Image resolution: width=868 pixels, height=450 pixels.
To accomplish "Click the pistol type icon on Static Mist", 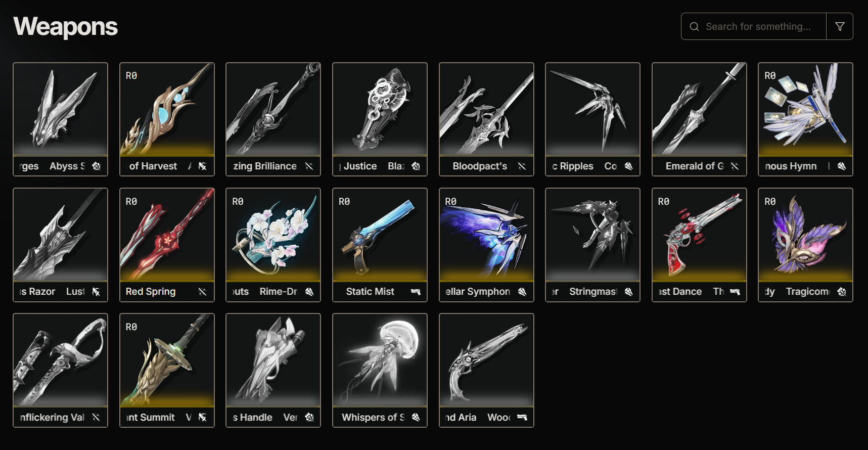I will pos(416,292).
